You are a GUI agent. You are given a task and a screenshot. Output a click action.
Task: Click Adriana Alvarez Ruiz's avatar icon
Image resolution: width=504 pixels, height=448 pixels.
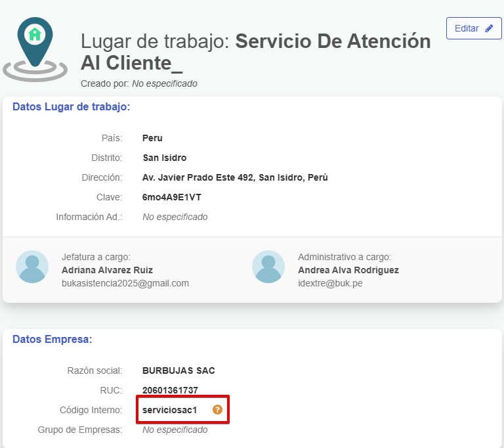(32, 267)
